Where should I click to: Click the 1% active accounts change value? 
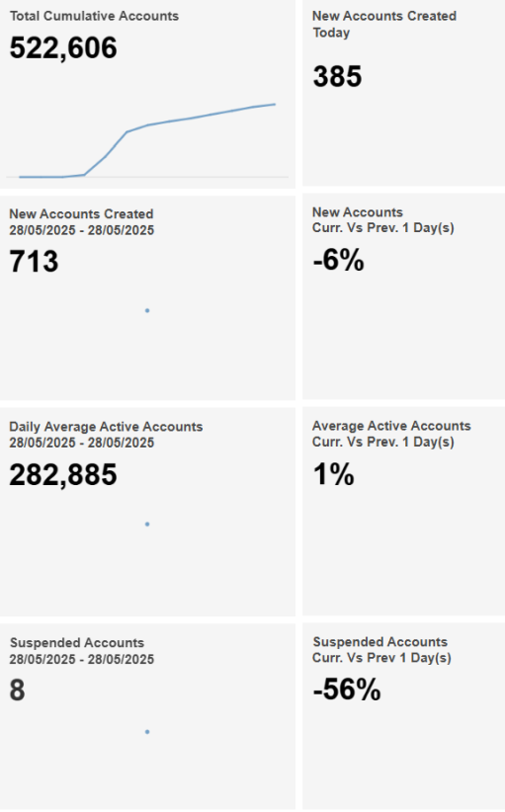[334, 474]
